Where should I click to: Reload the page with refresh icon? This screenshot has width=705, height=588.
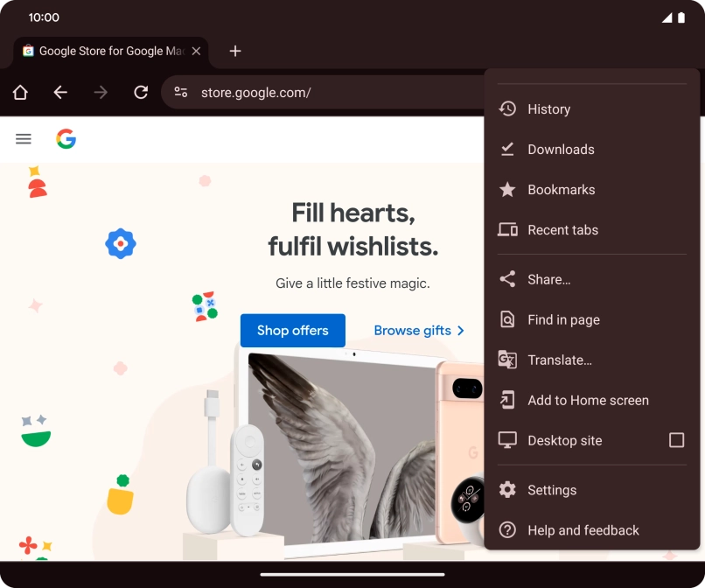(141, 92)
